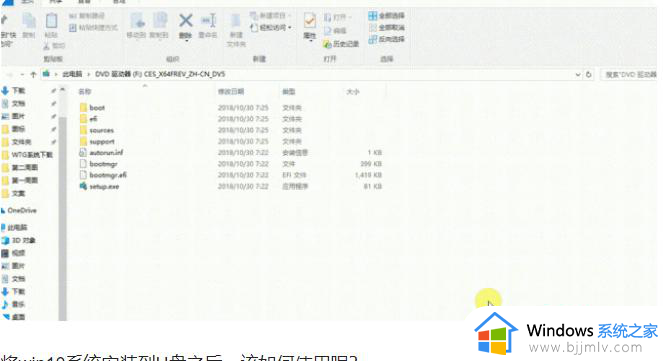The height and width of the screenshot is (361, 663).
Task: Open the Move to (移动到) ribbon tool
Action: click(x=137, y=25)
